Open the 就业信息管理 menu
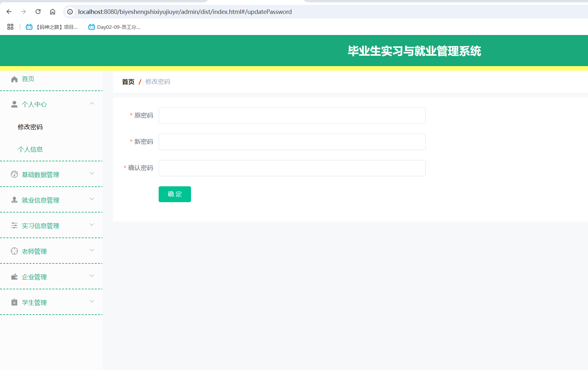588x370 pixels. [51, 200]
